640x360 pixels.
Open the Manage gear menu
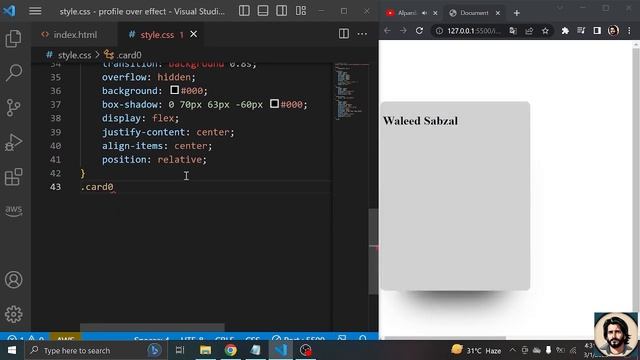pos(13,314)
